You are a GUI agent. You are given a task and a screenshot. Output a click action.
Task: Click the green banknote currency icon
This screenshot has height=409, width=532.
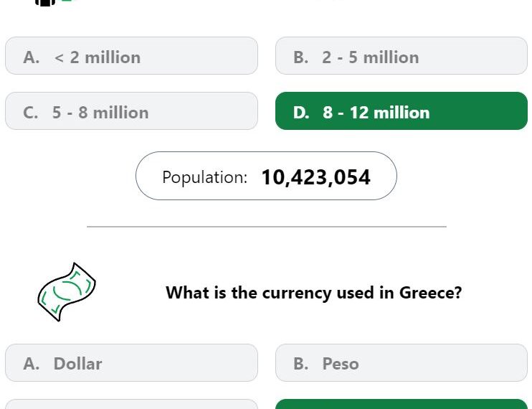(x=67, y=292)
